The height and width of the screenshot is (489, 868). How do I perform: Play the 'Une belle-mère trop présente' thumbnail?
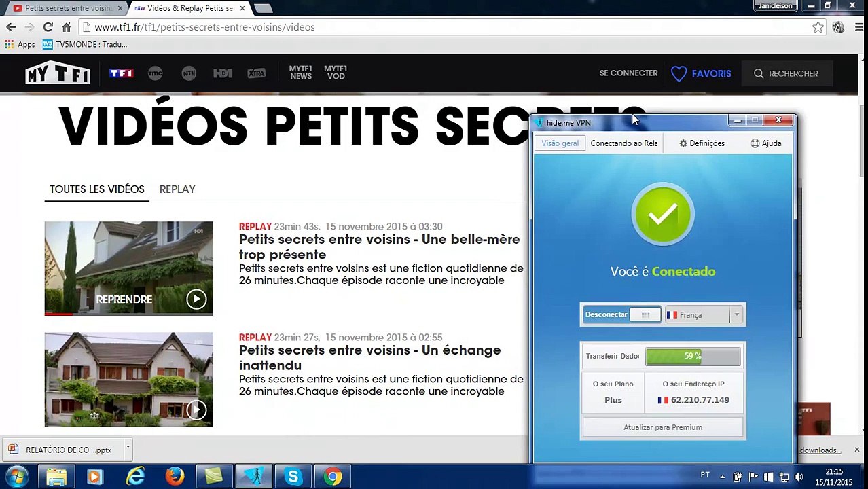click(128, 268)
